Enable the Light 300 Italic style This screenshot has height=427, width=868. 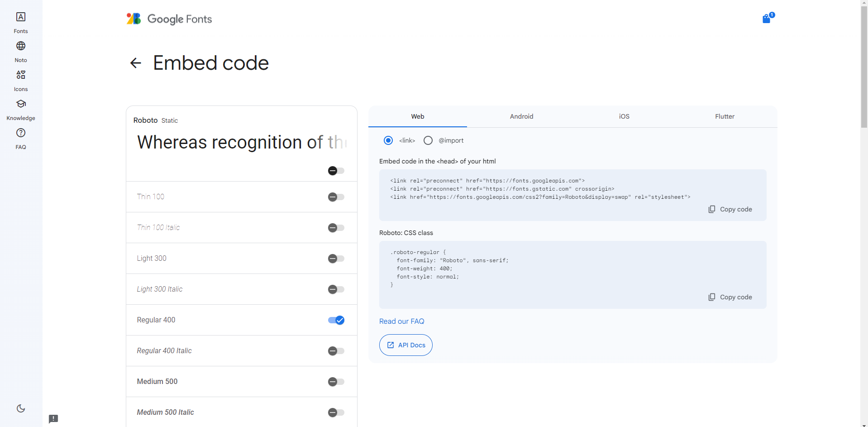coord(336,289)
